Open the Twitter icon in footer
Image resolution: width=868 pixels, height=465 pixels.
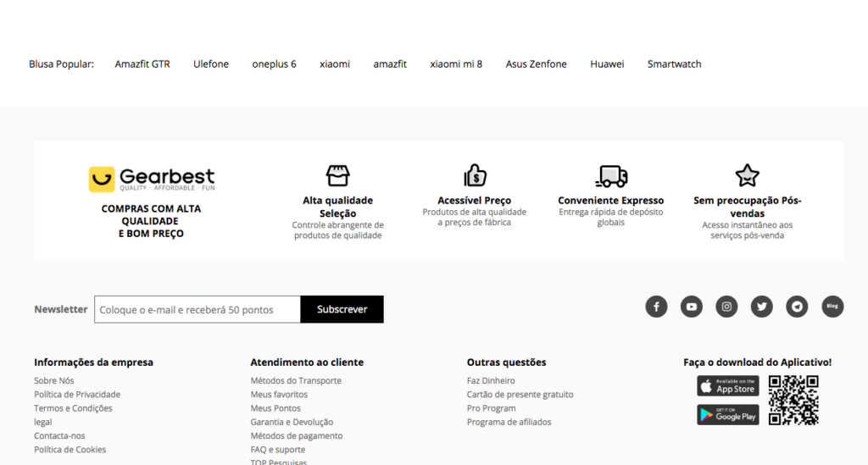[x=762, y=307]
